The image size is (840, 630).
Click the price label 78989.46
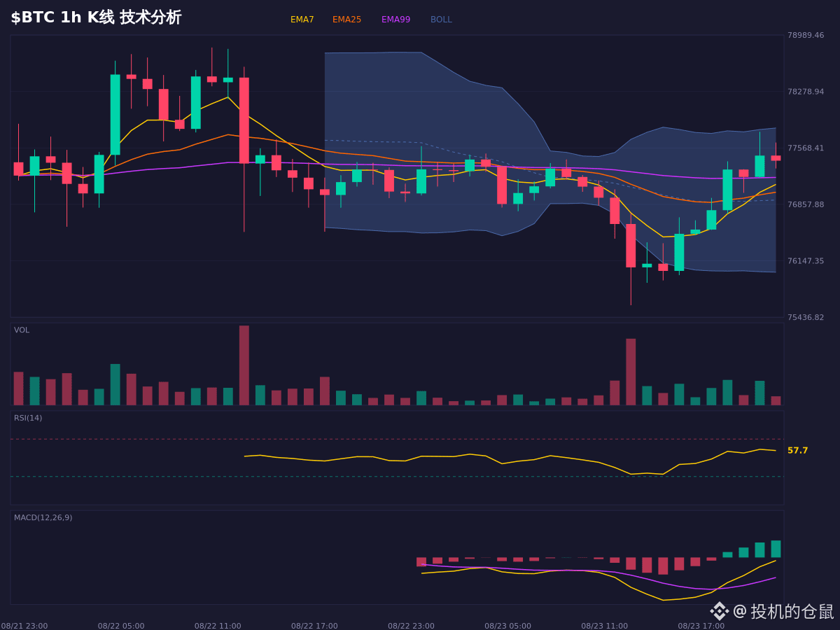(x=806, y=35)
